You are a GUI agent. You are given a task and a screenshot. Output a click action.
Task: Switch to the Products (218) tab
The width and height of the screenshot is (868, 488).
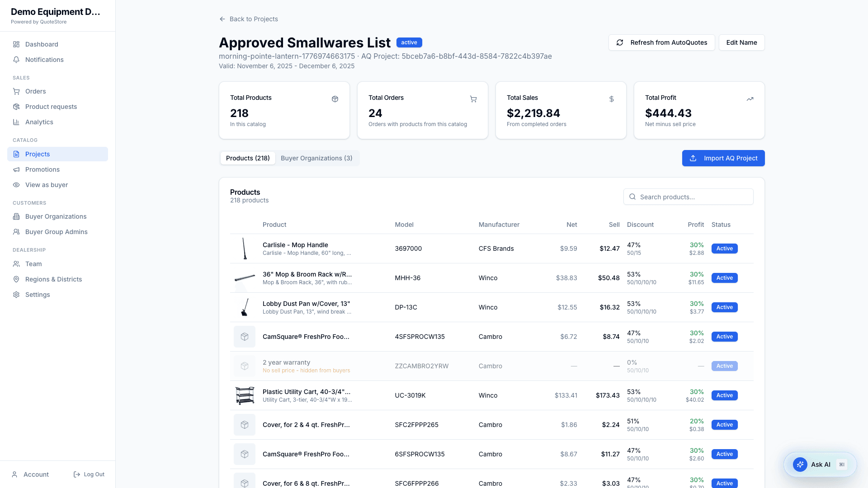coord(248,158)
